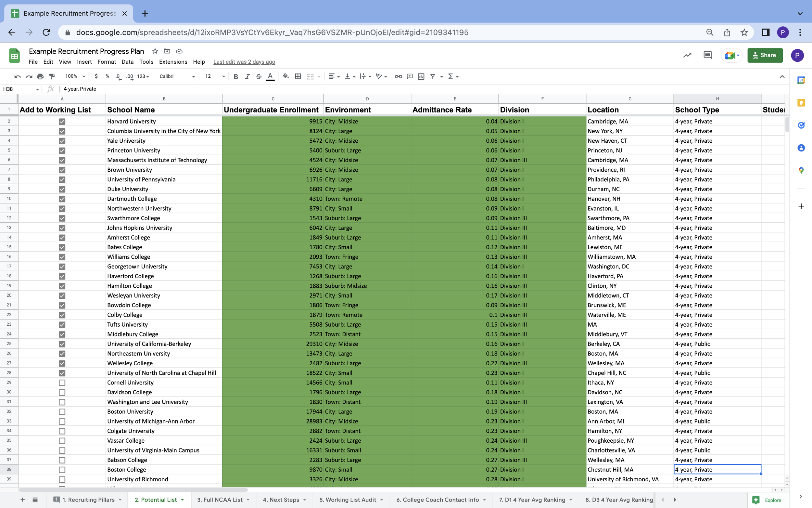The width and height of the screenshot is (812, 508).
Task: Open Google Keep in side panel
Action: pos(801,103)
